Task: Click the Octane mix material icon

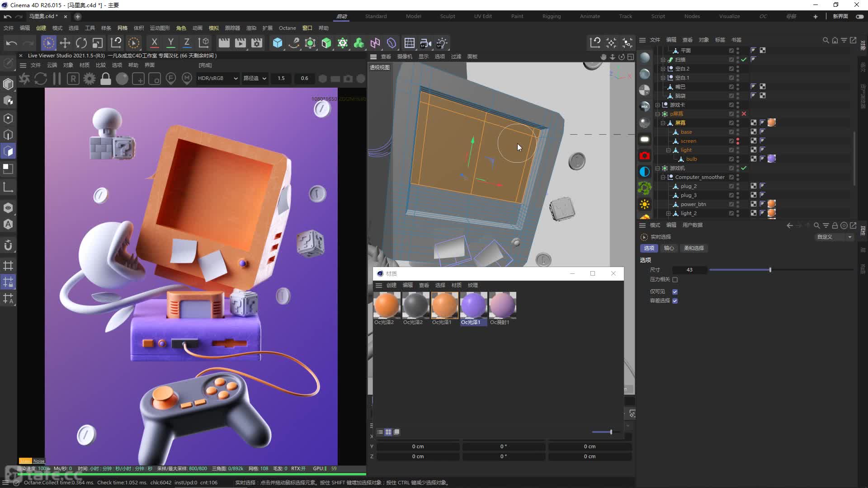Action: [645, 107]
